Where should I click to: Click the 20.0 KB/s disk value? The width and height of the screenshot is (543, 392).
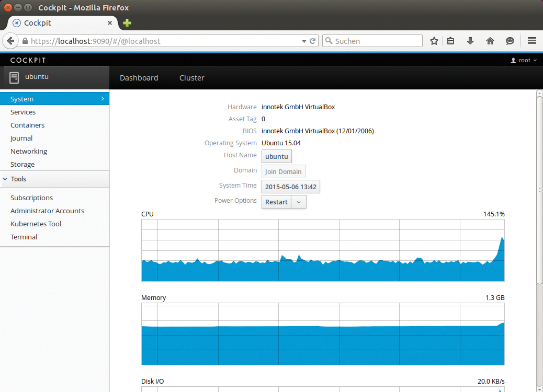[x=491, y=381]
